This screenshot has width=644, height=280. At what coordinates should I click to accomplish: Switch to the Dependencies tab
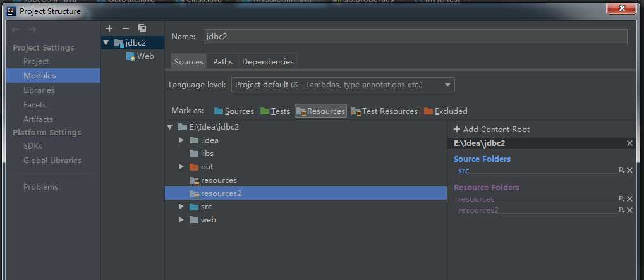[268, 61]
